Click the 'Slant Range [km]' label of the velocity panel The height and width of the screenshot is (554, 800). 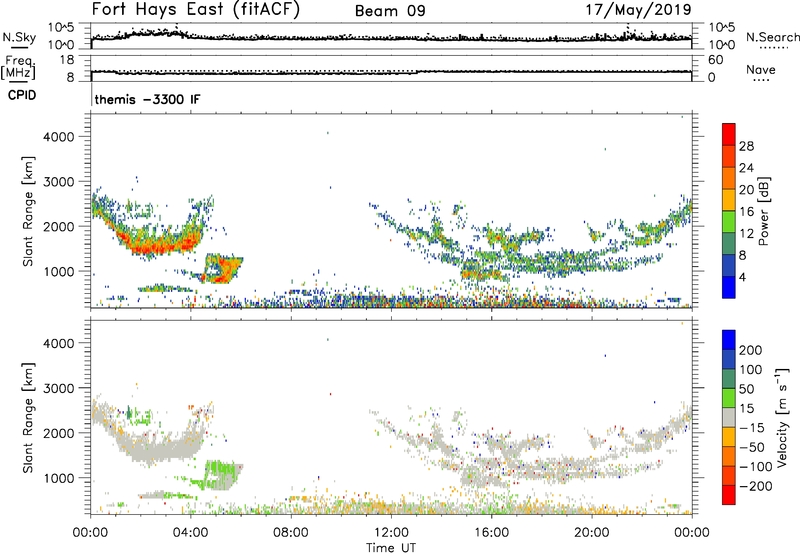28,418
